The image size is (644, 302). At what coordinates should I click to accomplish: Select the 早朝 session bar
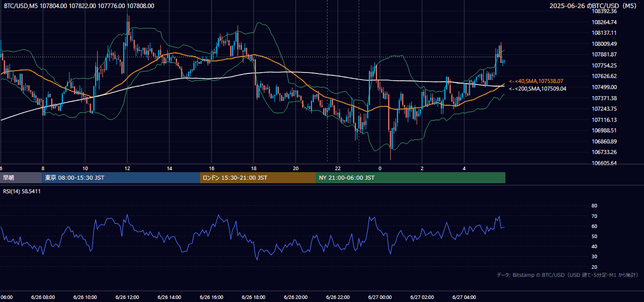21,178
